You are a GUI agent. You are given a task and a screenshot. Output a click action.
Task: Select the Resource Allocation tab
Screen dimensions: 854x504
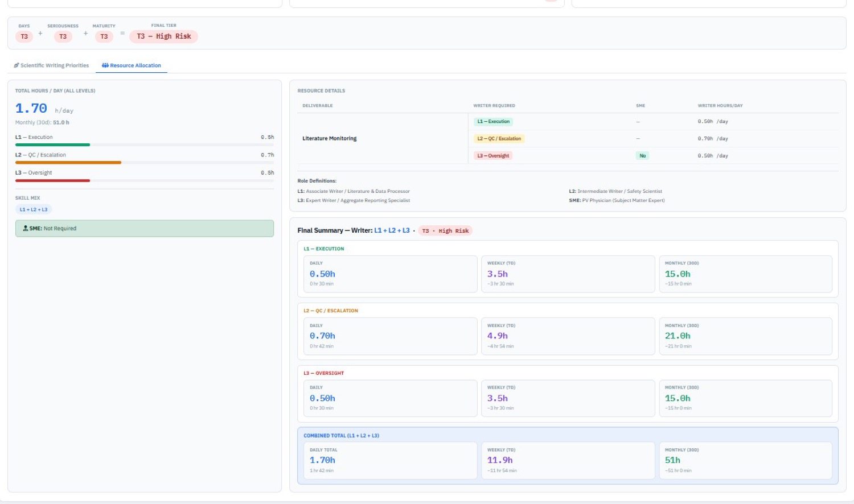point(132,65)
